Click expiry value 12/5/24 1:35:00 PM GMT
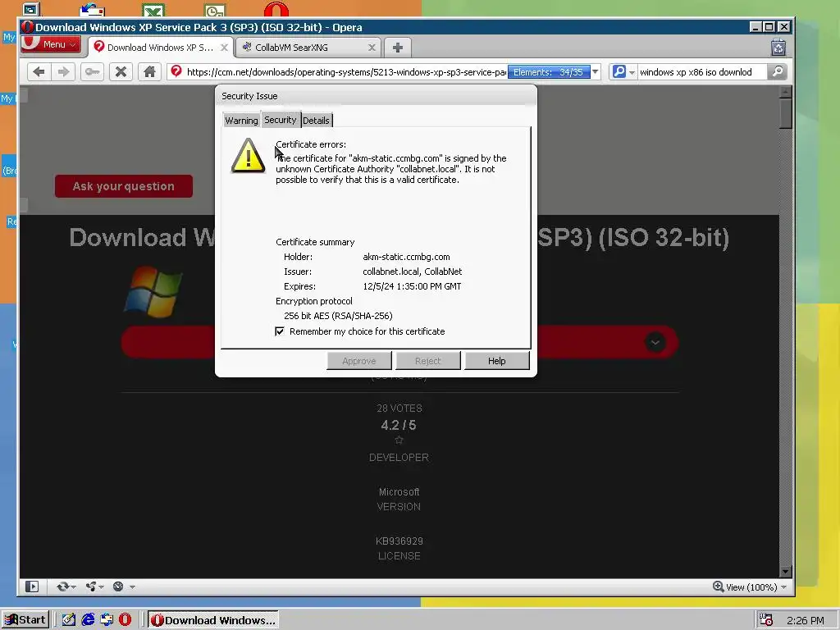Image resolution: width=840 pixels, height=630 pixels. (412, 286)
